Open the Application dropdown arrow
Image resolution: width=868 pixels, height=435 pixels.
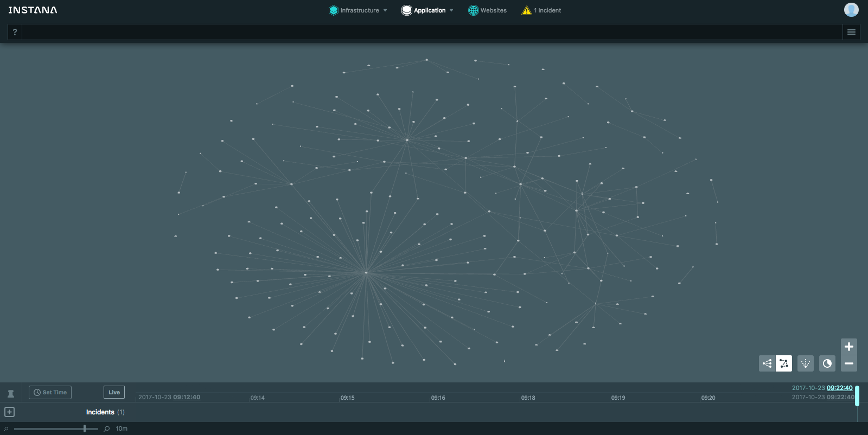[451, 10]
